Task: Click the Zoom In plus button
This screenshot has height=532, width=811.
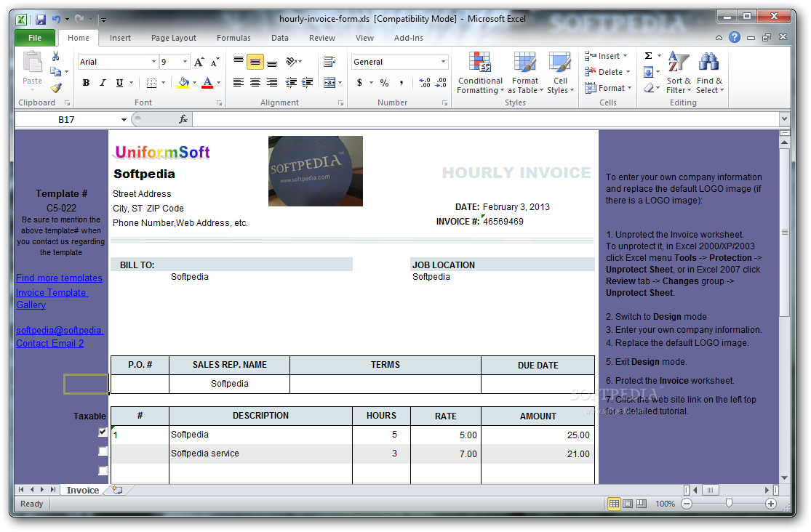Action: (771, 504)
